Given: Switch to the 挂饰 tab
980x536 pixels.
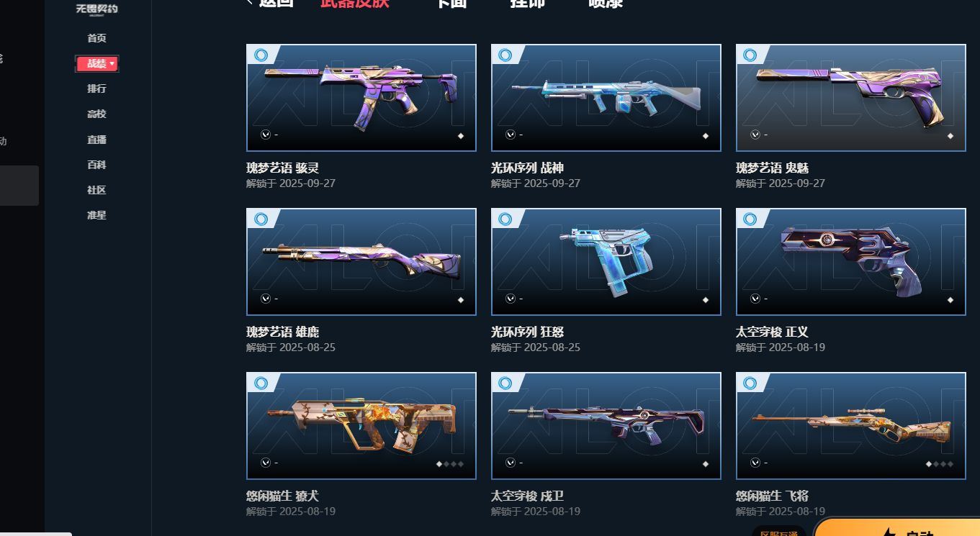Looking at the screenshot, I should click(528, 3).
